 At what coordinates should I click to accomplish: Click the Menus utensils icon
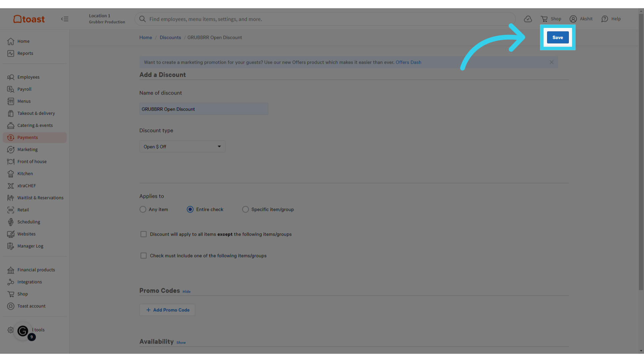tap(11, 101)
